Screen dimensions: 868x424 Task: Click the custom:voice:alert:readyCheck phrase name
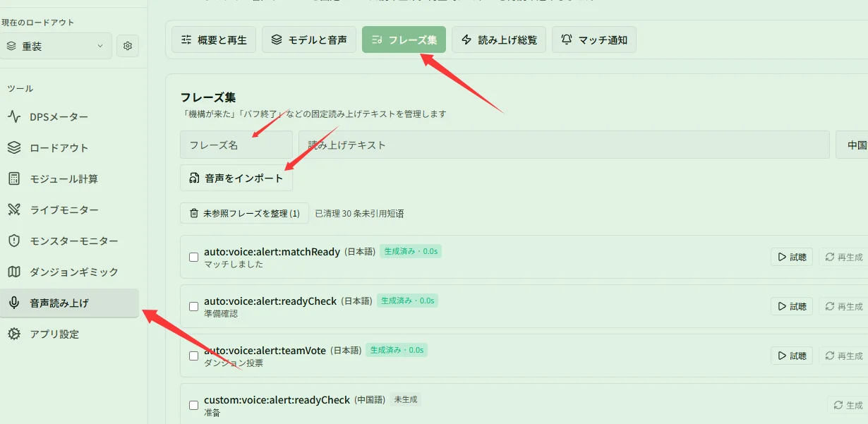[277, 399]
